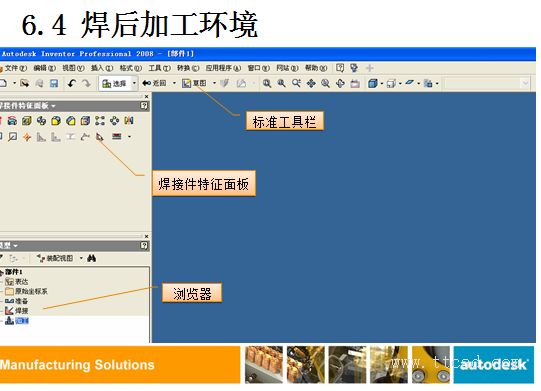The width and height of the screenshot is (541, 391).
Task: Click the orthographic camera box icon
Action: 391,84
